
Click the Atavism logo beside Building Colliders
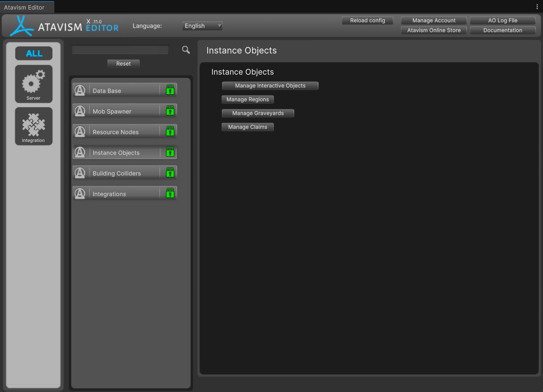(80, 173)
